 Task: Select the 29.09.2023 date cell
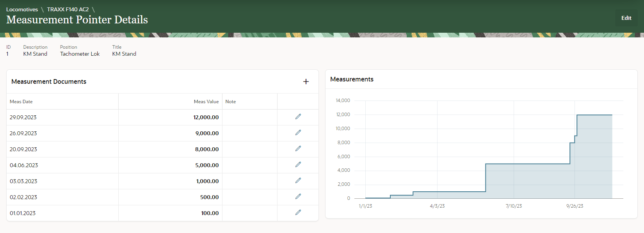click(23, 117)
